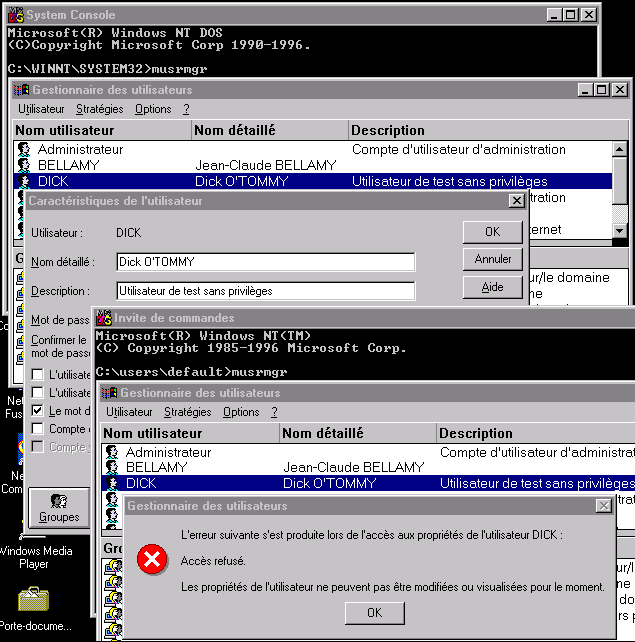Click the first group icon in lower window
Viewport: 635px width, 642px height.
pyautogui.click(x=113, y=566)
